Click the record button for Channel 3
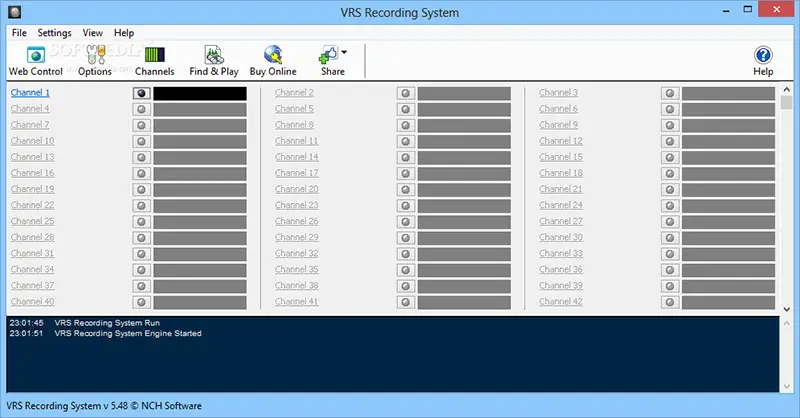Screen dimensions: 800x418 coord(670,93)
